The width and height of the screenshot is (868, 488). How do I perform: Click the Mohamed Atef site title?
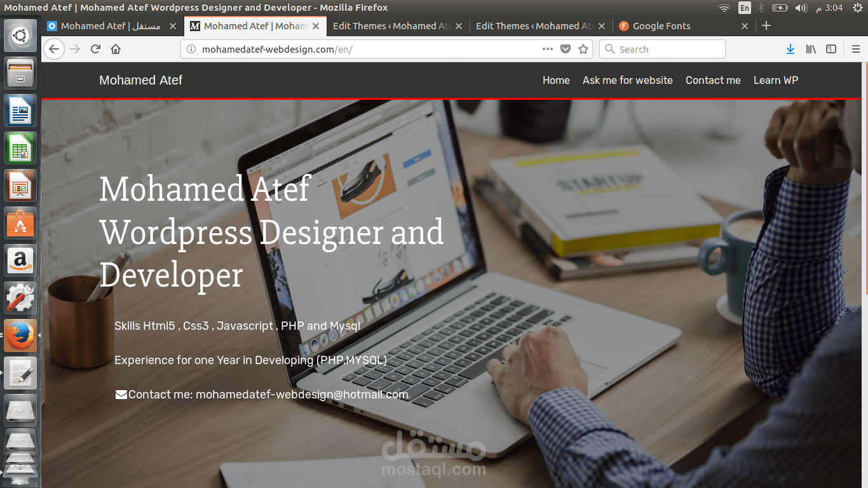(x=140, y=80)
